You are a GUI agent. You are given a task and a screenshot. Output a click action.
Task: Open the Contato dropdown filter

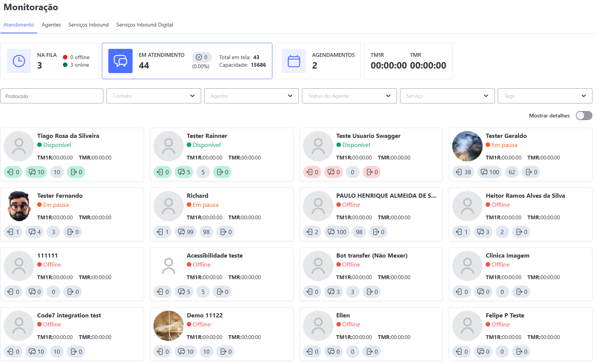point(153,96)
